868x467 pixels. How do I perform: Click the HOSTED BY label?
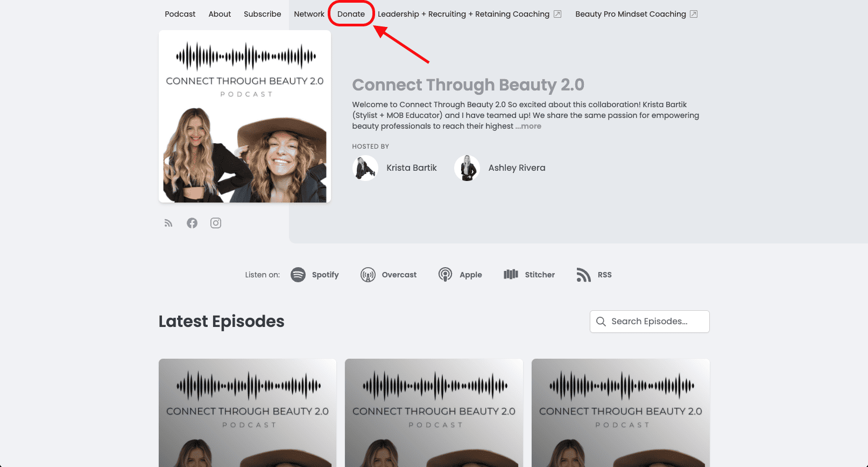[371, 147]
